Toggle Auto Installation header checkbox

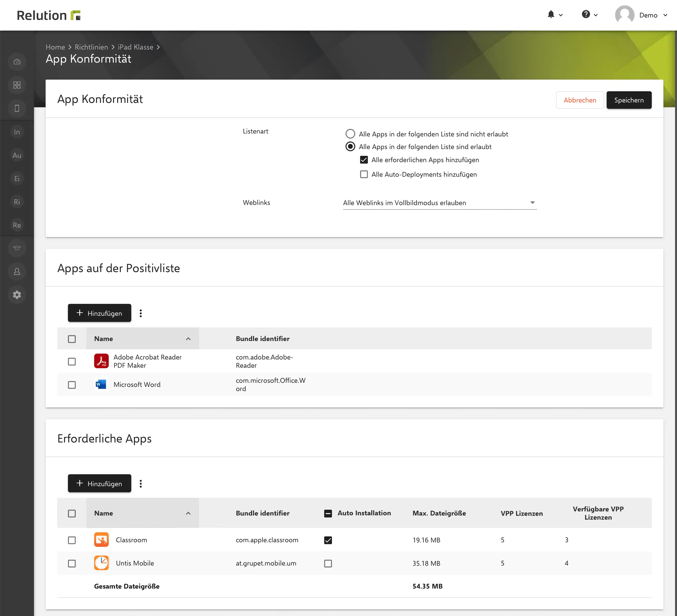click(328, 513)
